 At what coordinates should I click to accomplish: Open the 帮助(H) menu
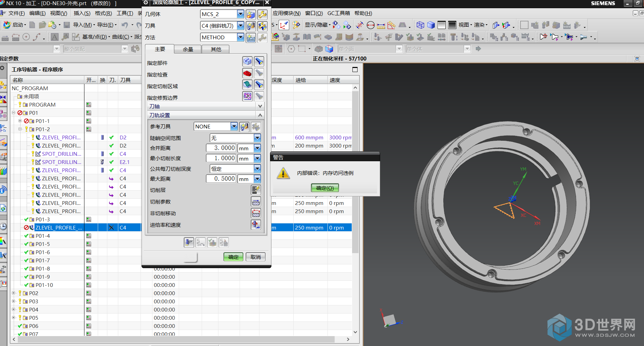(x=363, y=13)
